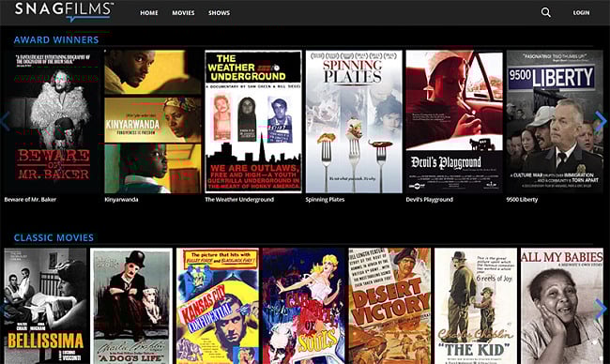Open the Spinning Plates poster

click(354, 121)
